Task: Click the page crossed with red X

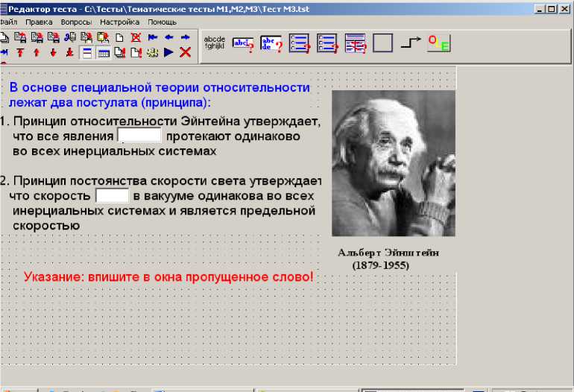Action: (136, 37)
